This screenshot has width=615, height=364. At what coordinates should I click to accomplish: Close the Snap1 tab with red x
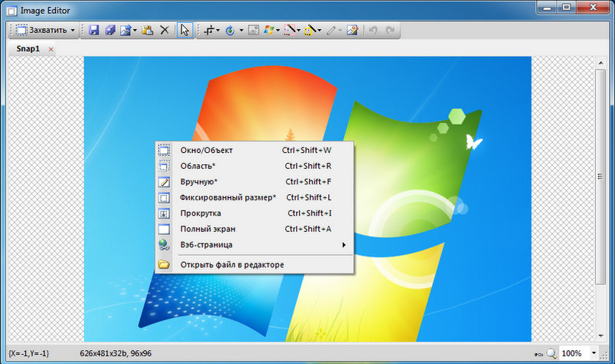pyautogui.click(x=51, y=49)
